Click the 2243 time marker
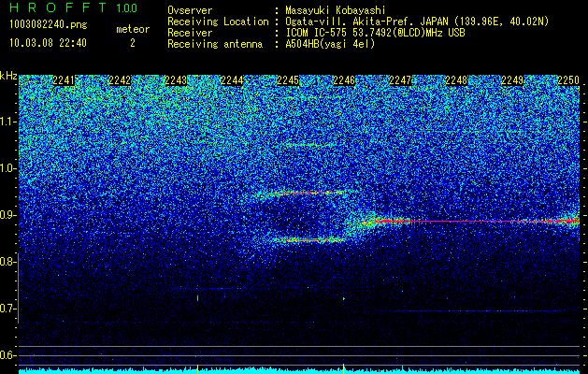Image resolution: width=588 pixels, height=374 pixels. coord(176,80)
